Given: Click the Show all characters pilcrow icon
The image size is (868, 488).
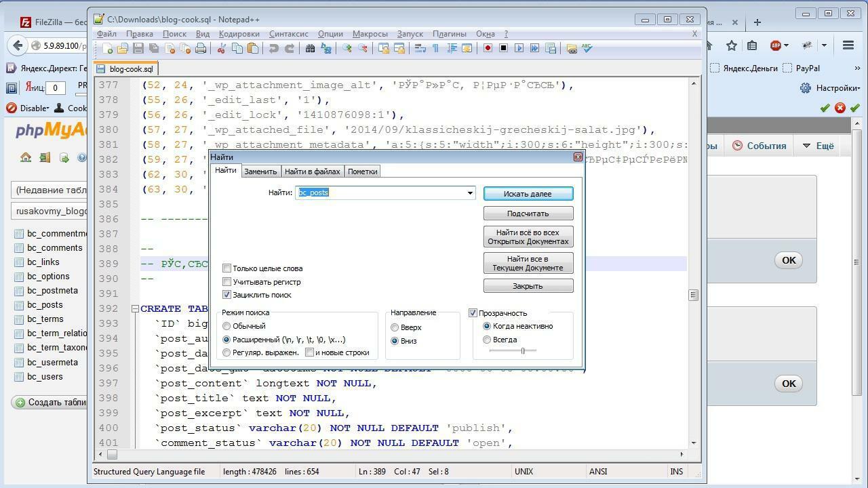Looking at the screenshot, I should [436, 48].
